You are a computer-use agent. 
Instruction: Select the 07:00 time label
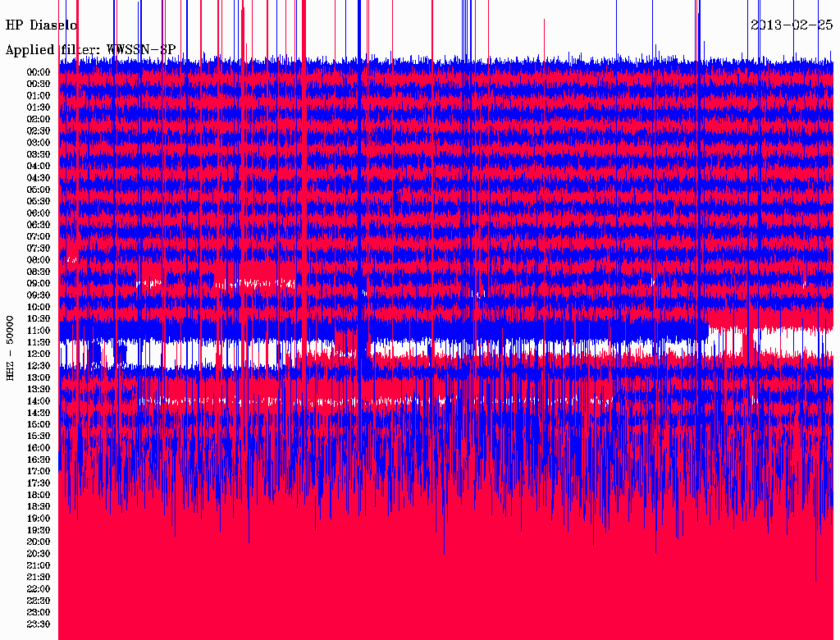coord(39,237)
